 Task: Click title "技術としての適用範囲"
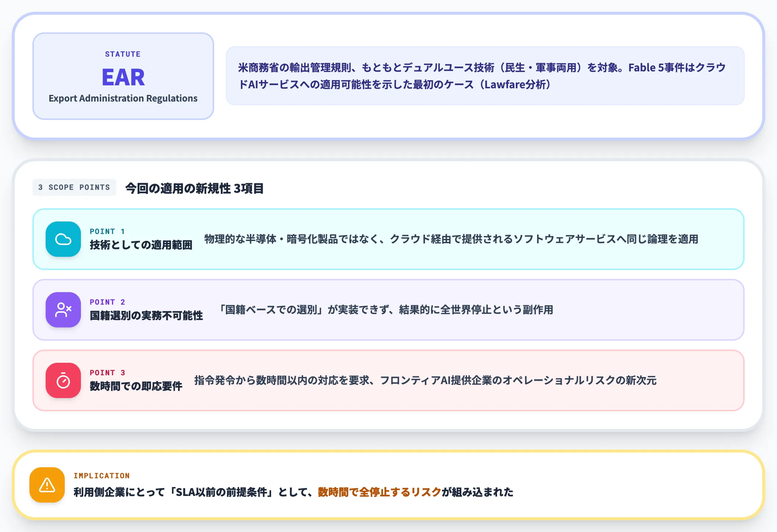click(x=141, y=245)
